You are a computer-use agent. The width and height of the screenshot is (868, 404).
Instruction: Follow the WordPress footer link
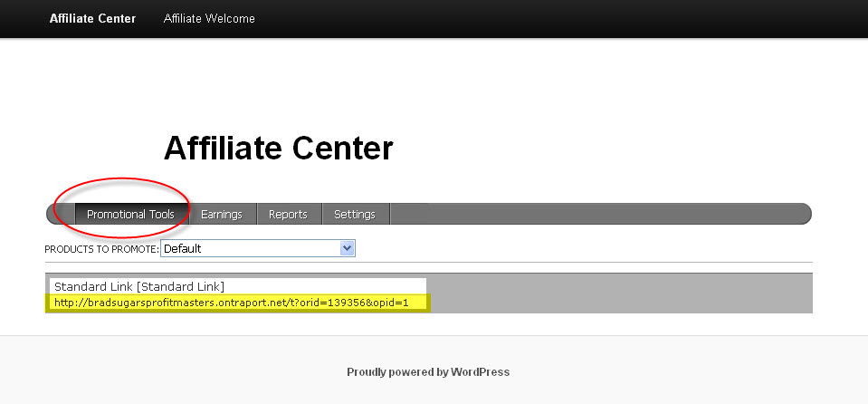click(x=428, y=372)
